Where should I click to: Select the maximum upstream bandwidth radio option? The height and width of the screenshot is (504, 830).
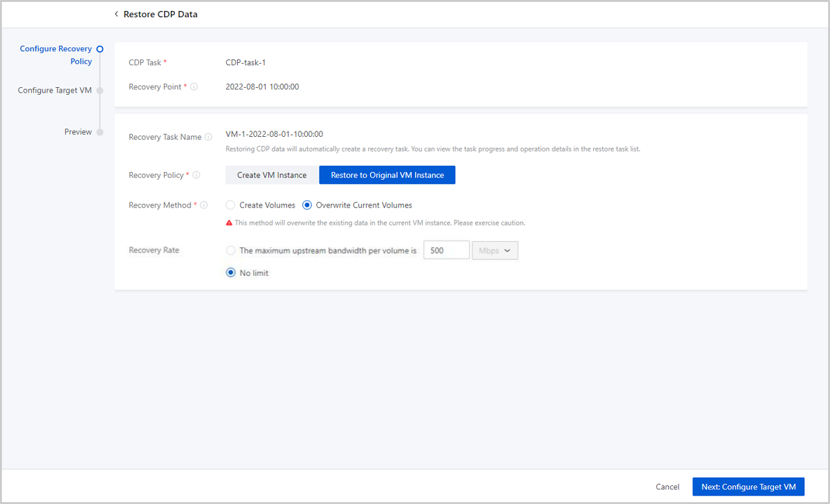pos(231,251)
